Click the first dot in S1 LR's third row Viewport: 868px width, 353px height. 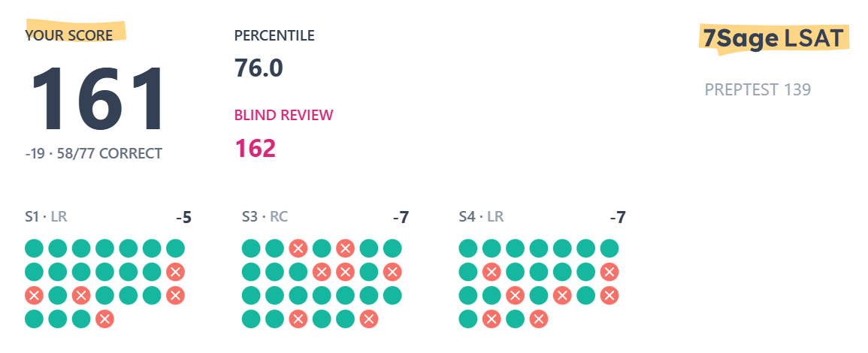point(34,295)
